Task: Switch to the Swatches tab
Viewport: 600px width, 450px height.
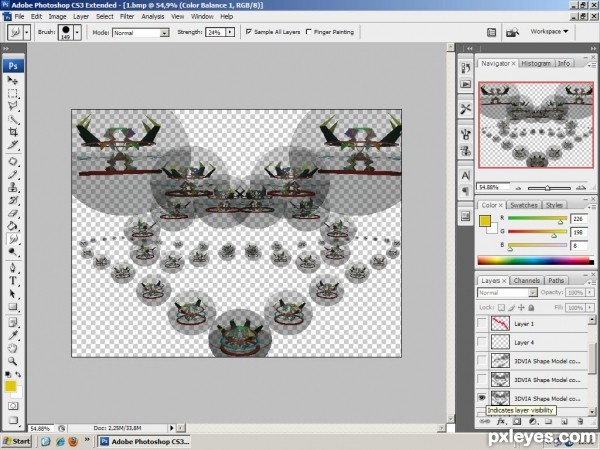Action: pos(524,205)
